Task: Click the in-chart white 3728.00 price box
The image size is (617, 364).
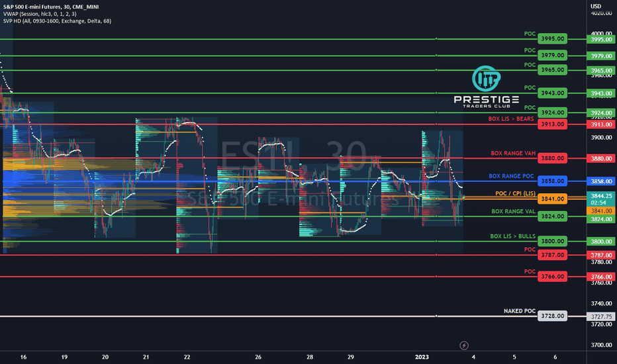Action: click(x=553, y=316)
